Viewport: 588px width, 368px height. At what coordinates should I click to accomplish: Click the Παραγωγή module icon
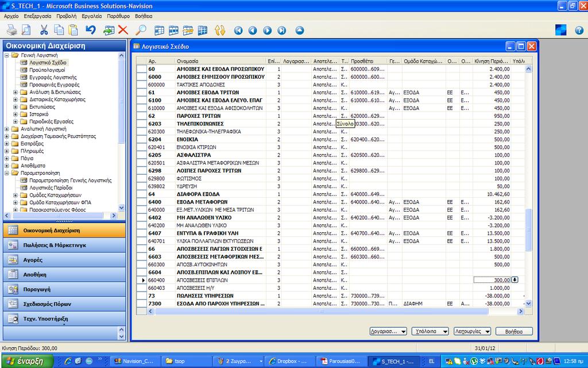coord(13,289)
